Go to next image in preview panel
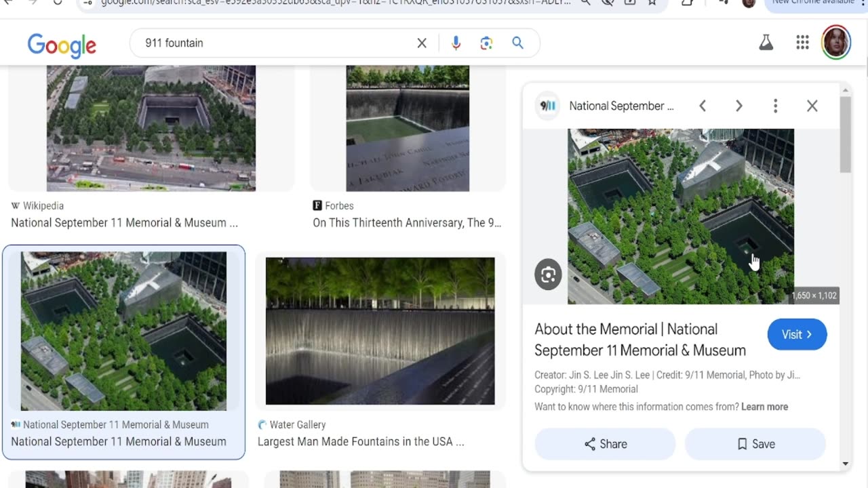The width and height of the screenshot is (868, 488). click(739, 106)
